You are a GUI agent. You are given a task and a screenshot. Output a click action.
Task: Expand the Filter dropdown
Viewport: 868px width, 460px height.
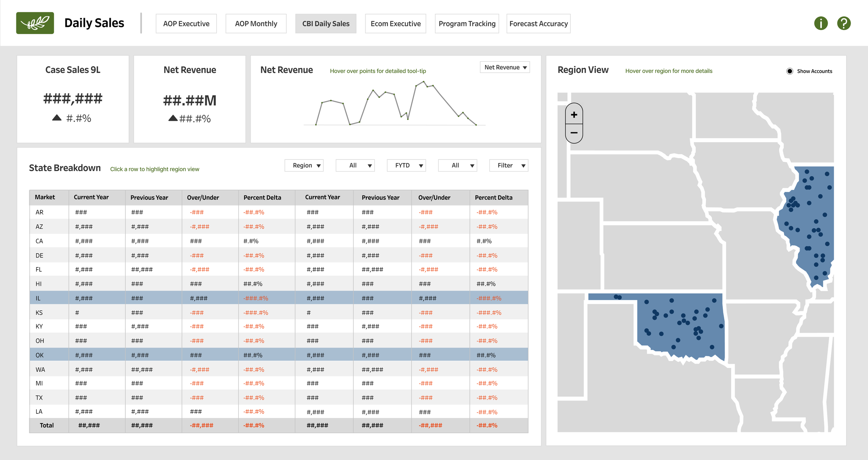click(509, 165)
